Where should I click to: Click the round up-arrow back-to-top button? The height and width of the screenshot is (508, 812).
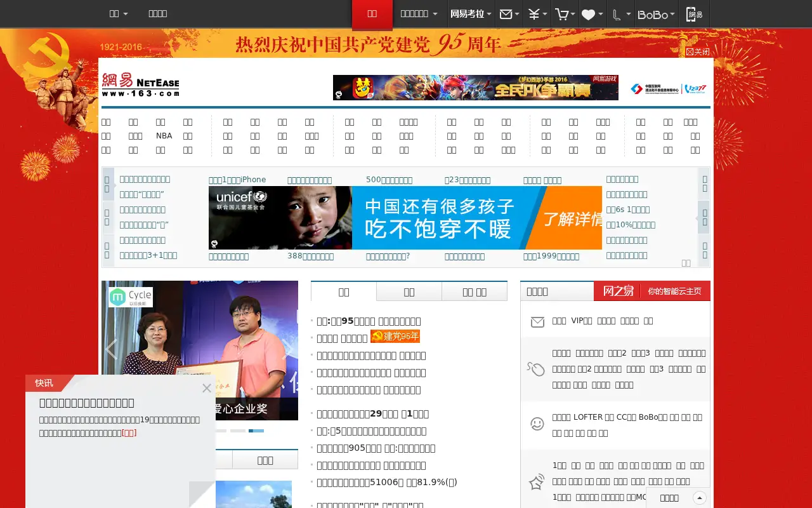click(700, 498)
